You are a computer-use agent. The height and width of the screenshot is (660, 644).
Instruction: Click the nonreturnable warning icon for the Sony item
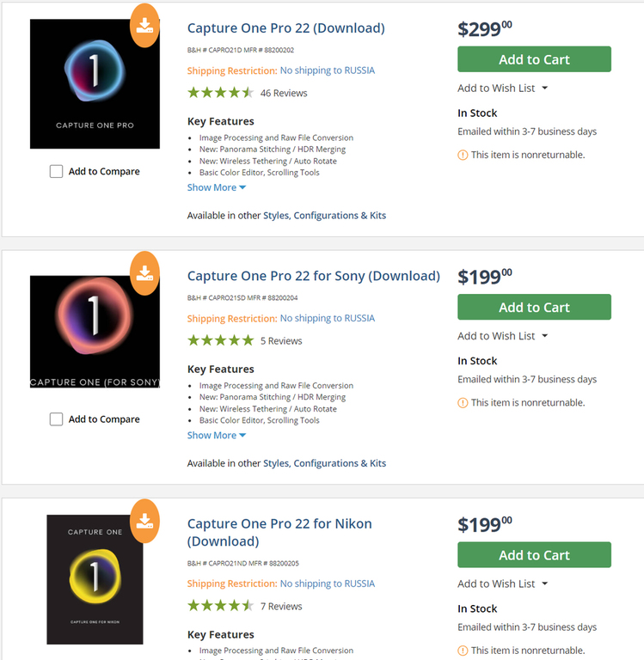(x=463, y=403)
